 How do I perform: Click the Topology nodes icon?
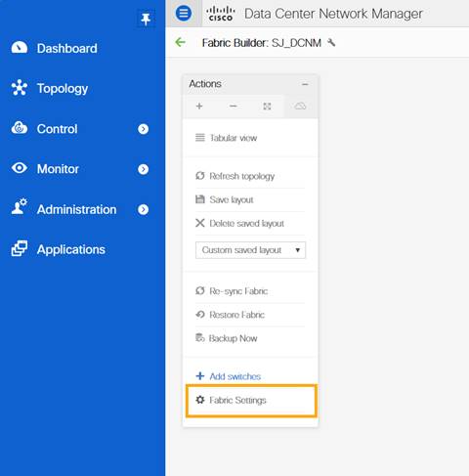coord(20,88)
